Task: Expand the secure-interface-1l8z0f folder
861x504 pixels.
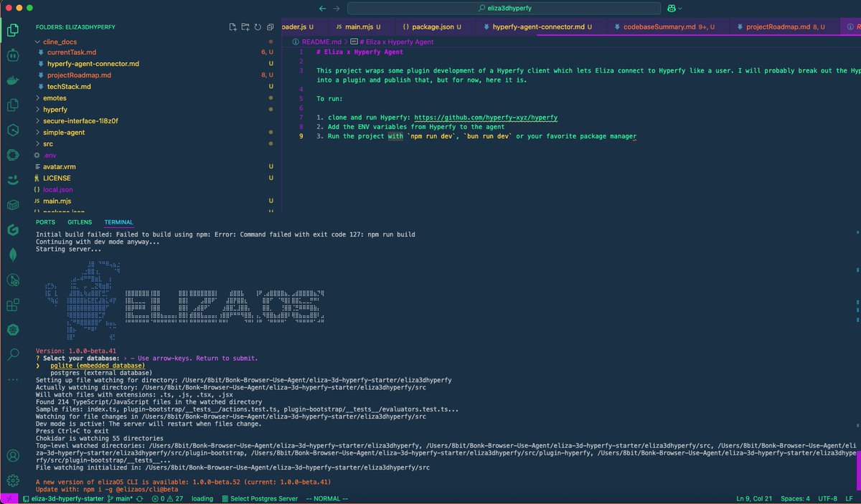Action: coord(80,120)
